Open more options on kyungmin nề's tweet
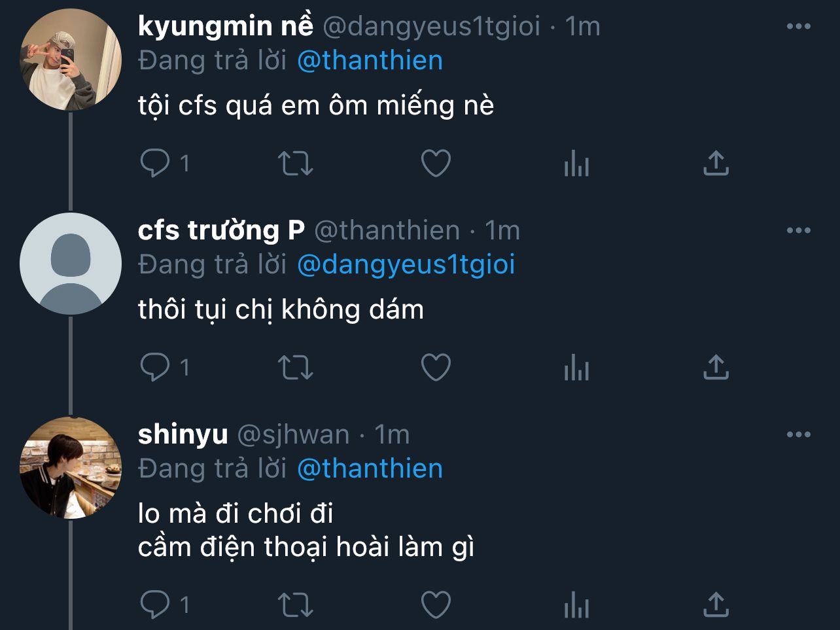This screenshot has height=630, width=840. [x=798, y=27]
